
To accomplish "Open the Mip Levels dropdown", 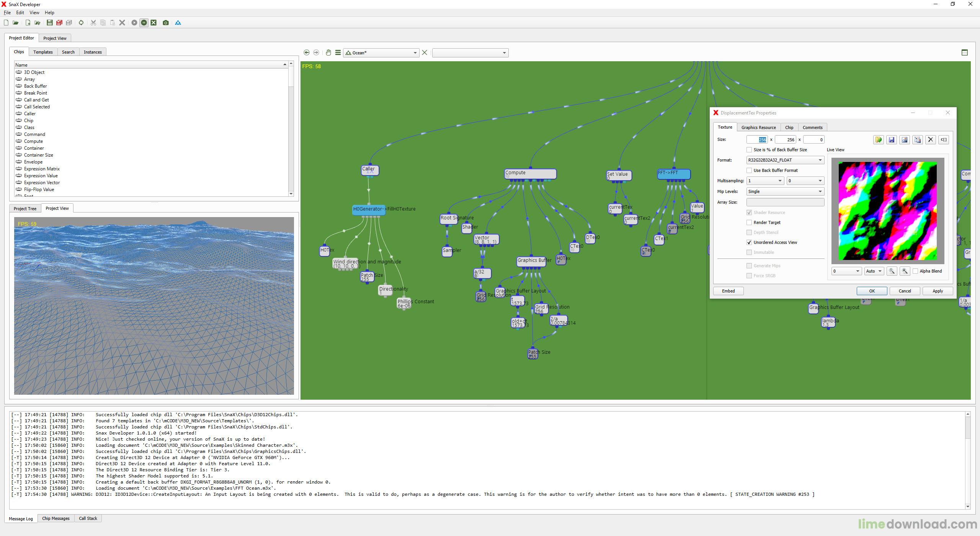I will pyautogui.click(x=785, y=191).
